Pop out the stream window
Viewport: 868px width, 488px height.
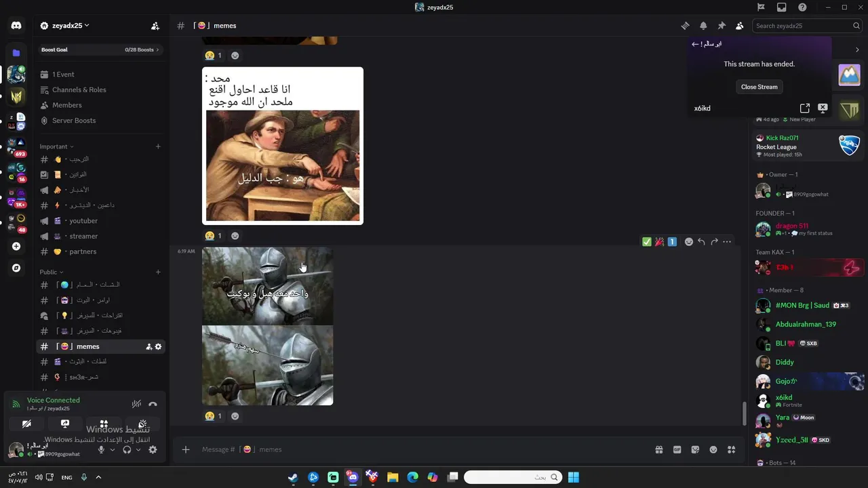click(805, 108)
